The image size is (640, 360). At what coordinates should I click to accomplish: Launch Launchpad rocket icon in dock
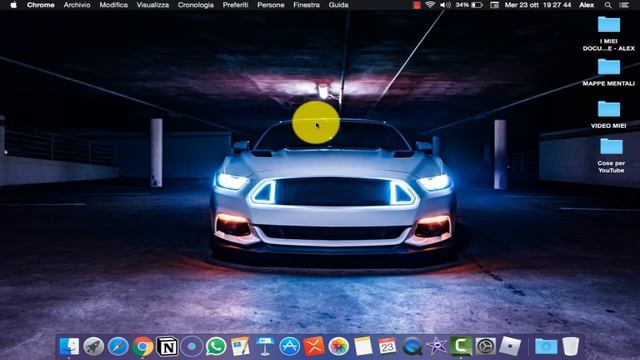click(x=93, y=347)
